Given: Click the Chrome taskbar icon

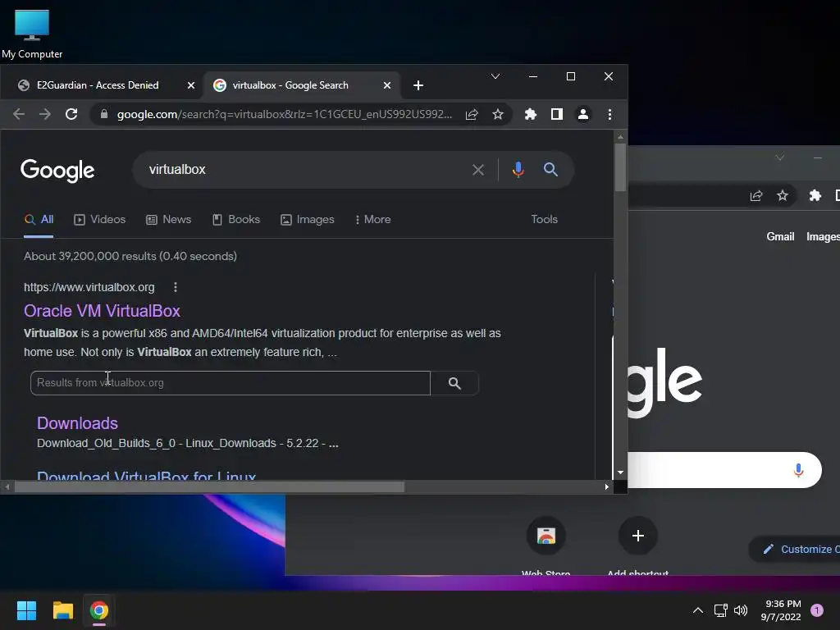Looking at the screenshot, I should (x=99, y=610).
